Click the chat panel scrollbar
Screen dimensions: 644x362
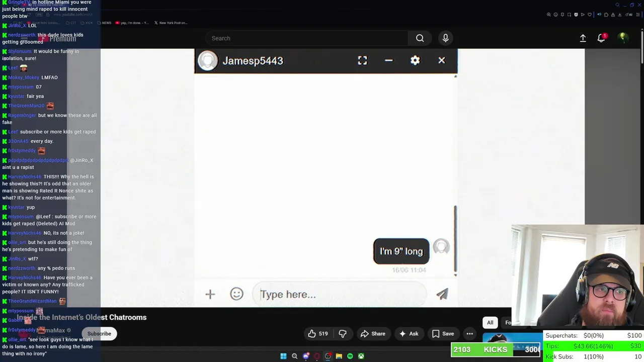click(x=455, y=239)
